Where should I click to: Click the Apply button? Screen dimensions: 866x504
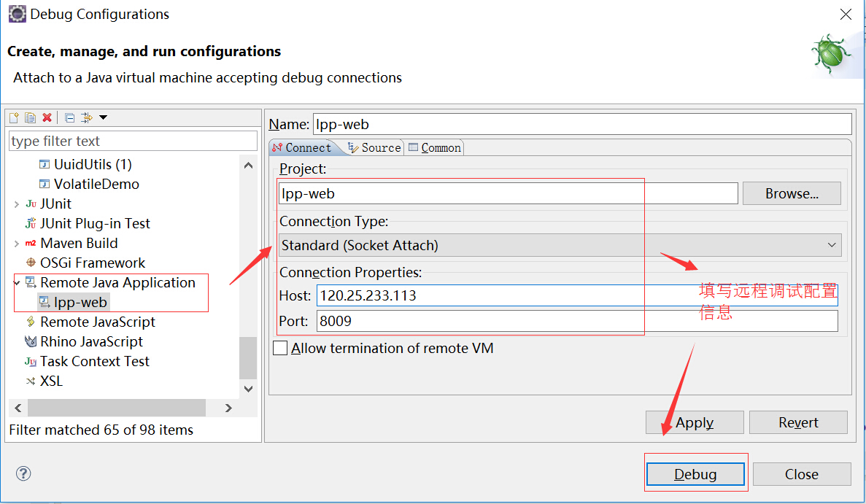coord(694,422)
